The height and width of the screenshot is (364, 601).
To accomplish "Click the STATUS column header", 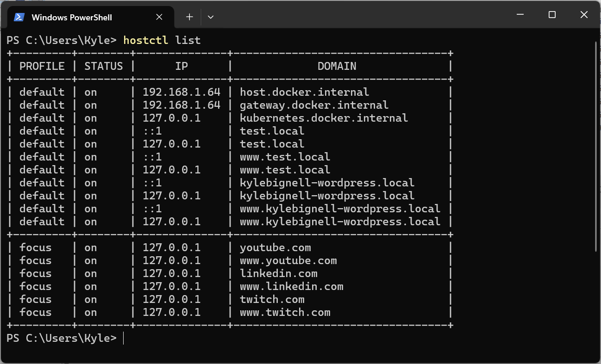I will click(103, 66).
